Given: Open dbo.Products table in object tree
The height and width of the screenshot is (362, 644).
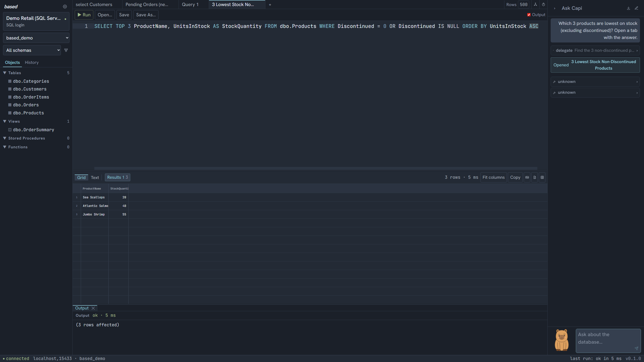Looking at the screenshot, I should tap(28, 113).
